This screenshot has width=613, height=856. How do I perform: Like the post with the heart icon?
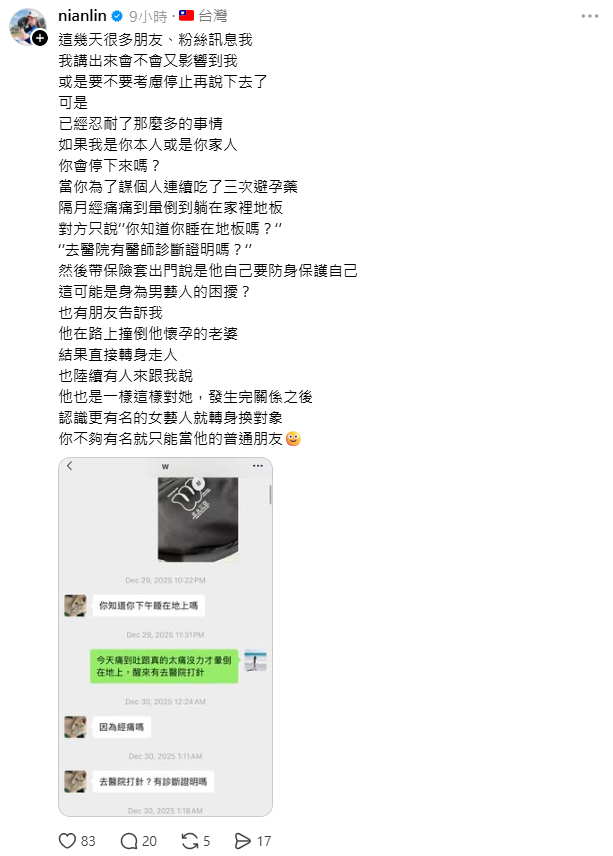[67, 841]
